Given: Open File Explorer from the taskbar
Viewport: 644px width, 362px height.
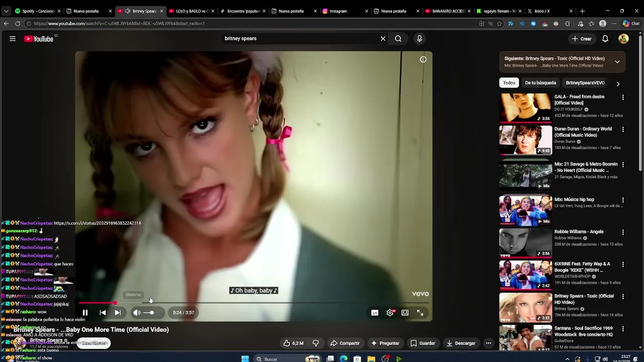Looking at the screenshot, I should tap(371, 359).
